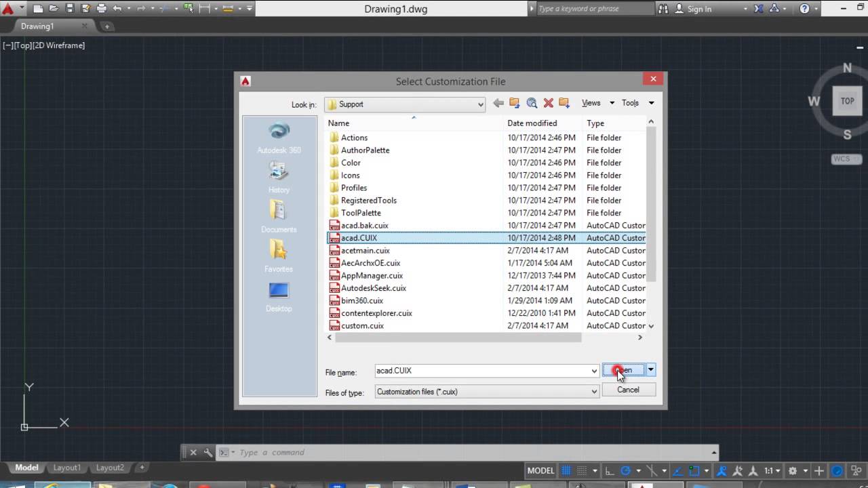Click the Open button in dialog

(623, 370)
